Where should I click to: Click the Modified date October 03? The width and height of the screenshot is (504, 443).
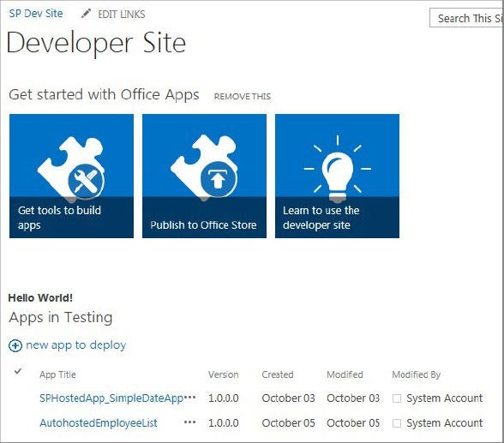coord(353,398)
